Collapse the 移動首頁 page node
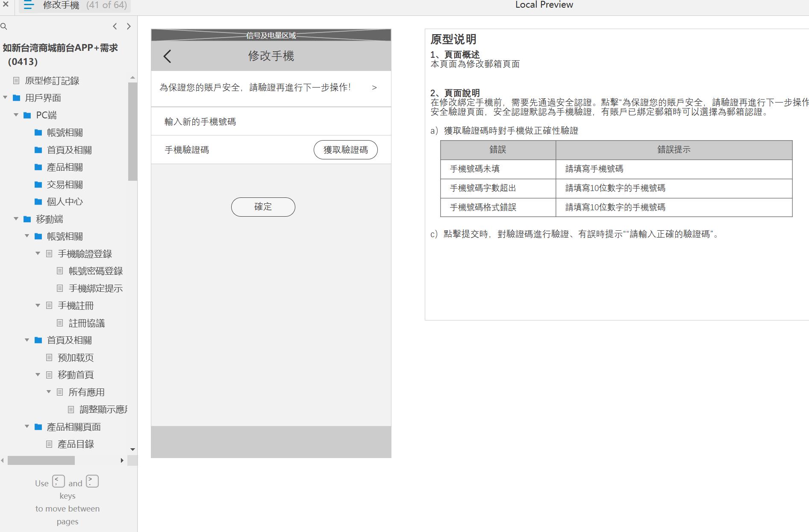This screenshot has width=809, height=532. point(38,375)
